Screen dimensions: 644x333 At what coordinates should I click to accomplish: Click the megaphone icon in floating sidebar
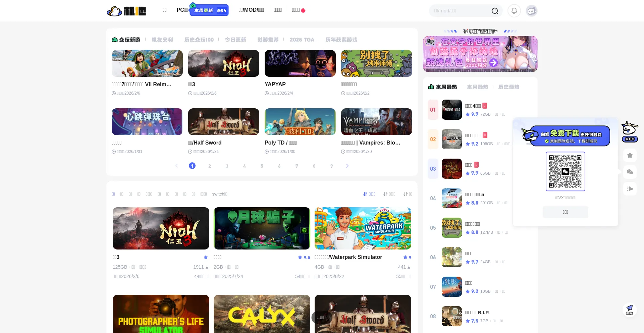[630, 189]
